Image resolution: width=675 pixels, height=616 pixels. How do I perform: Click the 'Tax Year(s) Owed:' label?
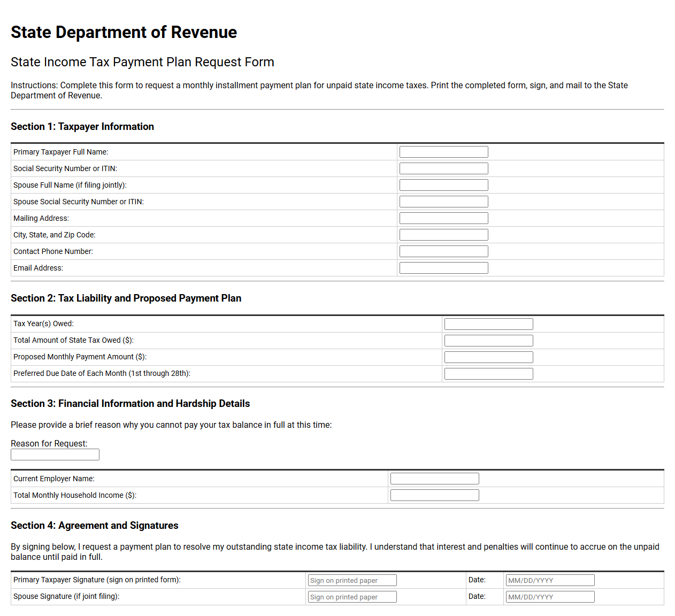click(44, 324)
